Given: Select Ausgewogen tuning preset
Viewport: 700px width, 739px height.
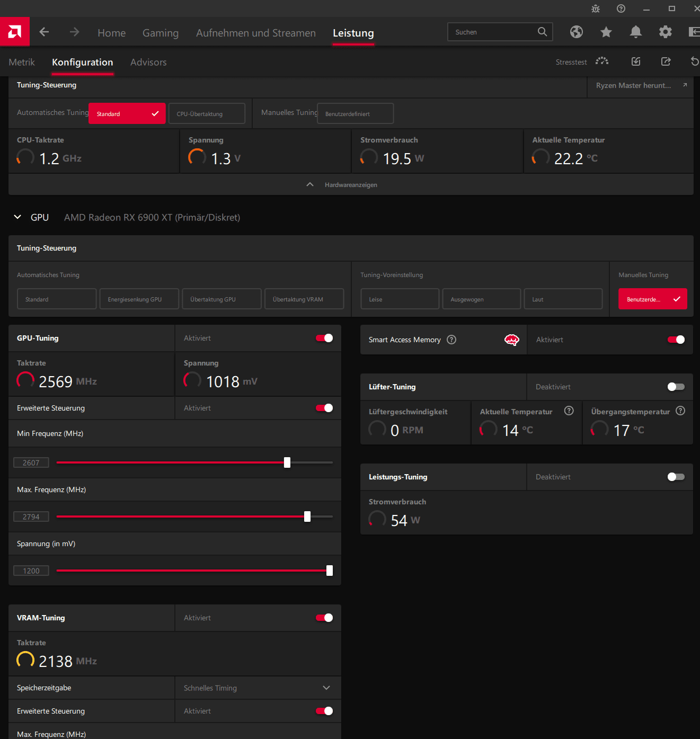Looking at the screenshot, I should tap(482, 299).
